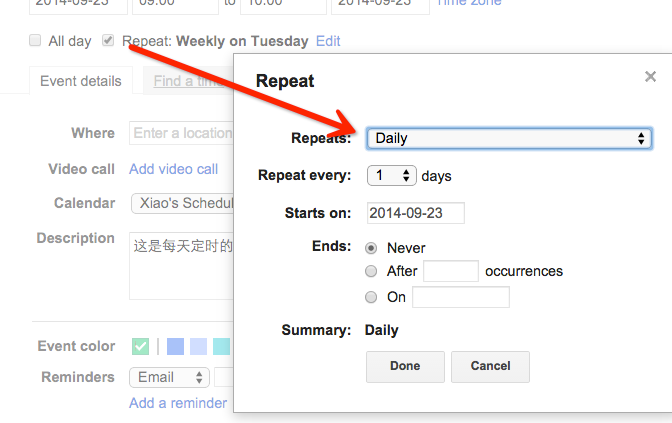
Task: Expand the Repeat every interval dropdown
Action: point(391,176)
